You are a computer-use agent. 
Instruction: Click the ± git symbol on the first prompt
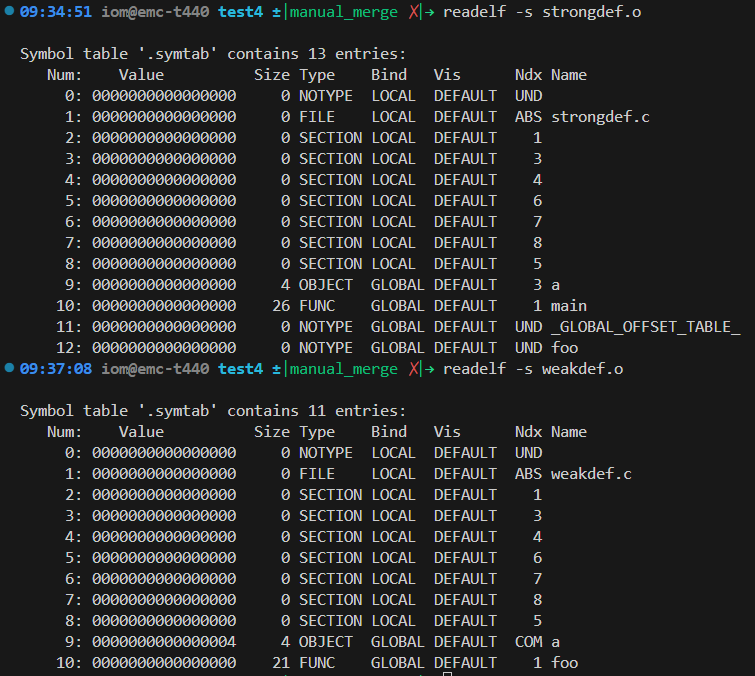coord(275,12)
